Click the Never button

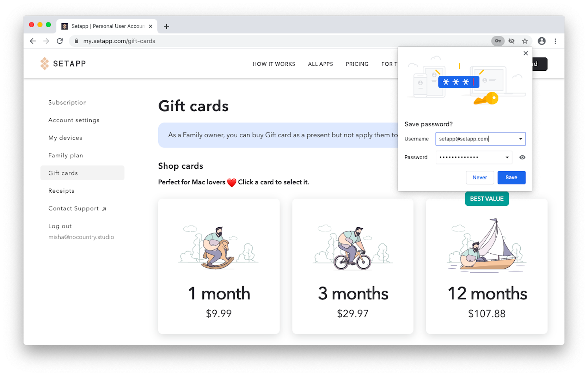pos(480,177)
